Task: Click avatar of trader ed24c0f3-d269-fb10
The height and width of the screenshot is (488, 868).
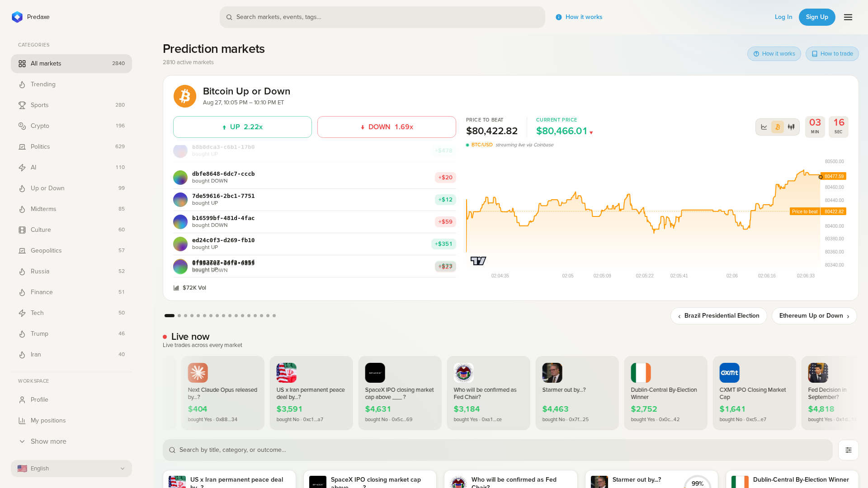Action: 180,244
